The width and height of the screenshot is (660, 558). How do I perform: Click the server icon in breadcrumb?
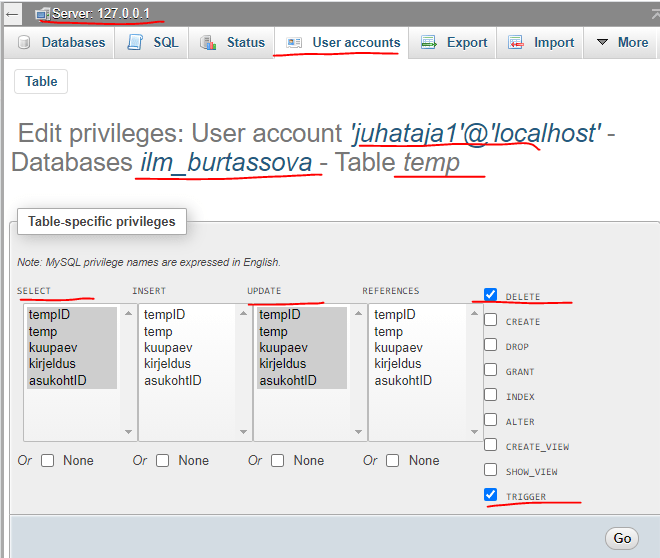coord(43,14)
